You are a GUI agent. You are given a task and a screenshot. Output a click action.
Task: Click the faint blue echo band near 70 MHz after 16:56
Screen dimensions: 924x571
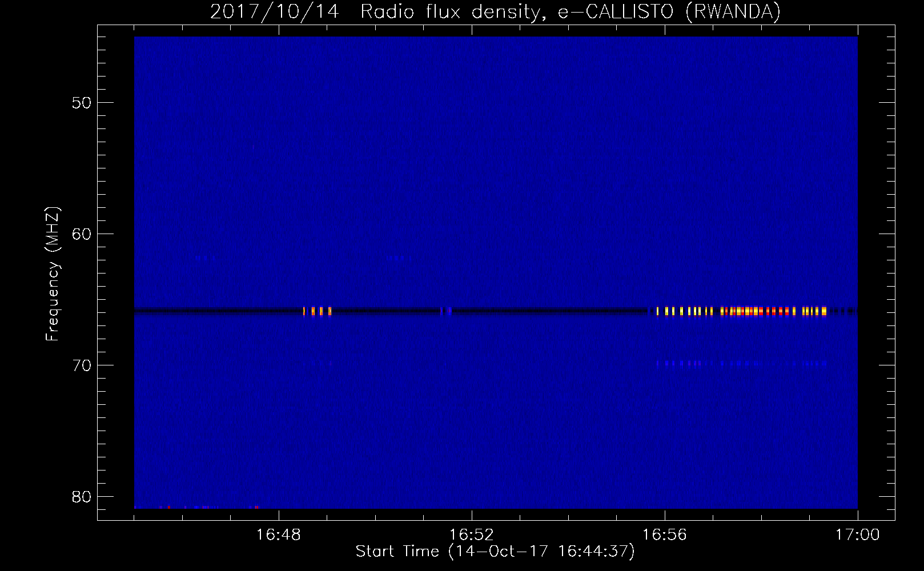tap(741, 363)
